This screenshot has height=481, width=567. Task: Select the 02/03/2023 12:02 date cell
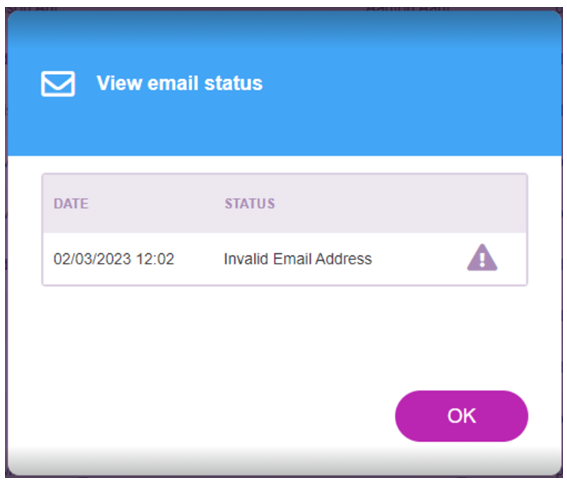tap(114, 259)
